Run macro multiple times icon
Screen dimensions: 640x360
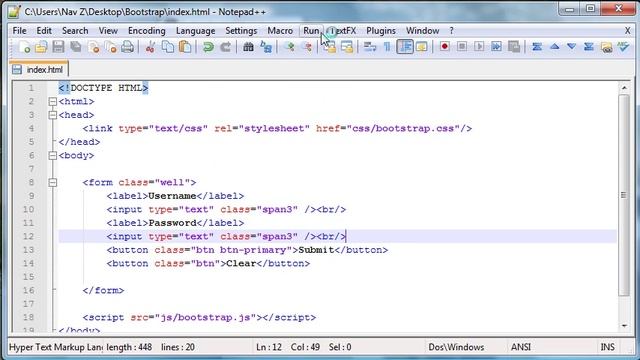[x=496, y=47]
